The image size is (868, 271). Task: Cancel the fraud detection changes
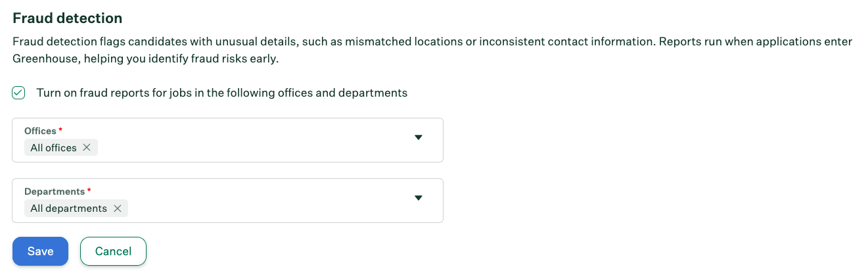[x=113, y=251]
